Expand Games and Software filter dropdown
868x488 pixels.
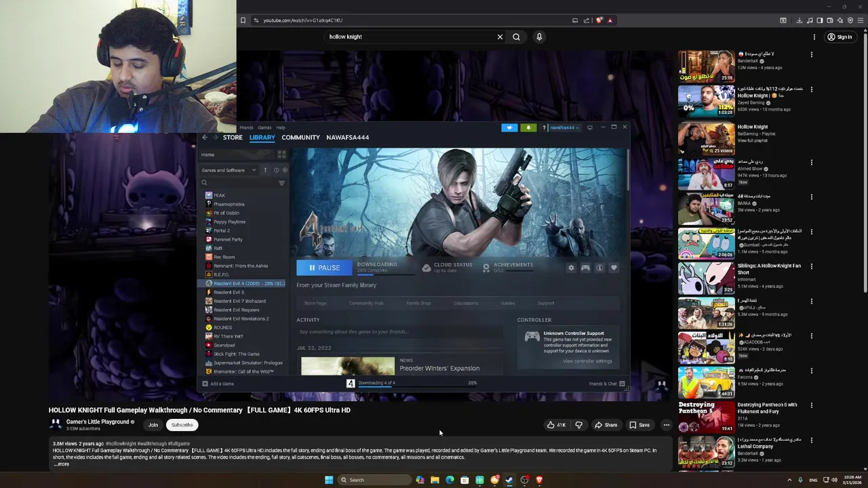pyautogui.click(x=229, y=170)
